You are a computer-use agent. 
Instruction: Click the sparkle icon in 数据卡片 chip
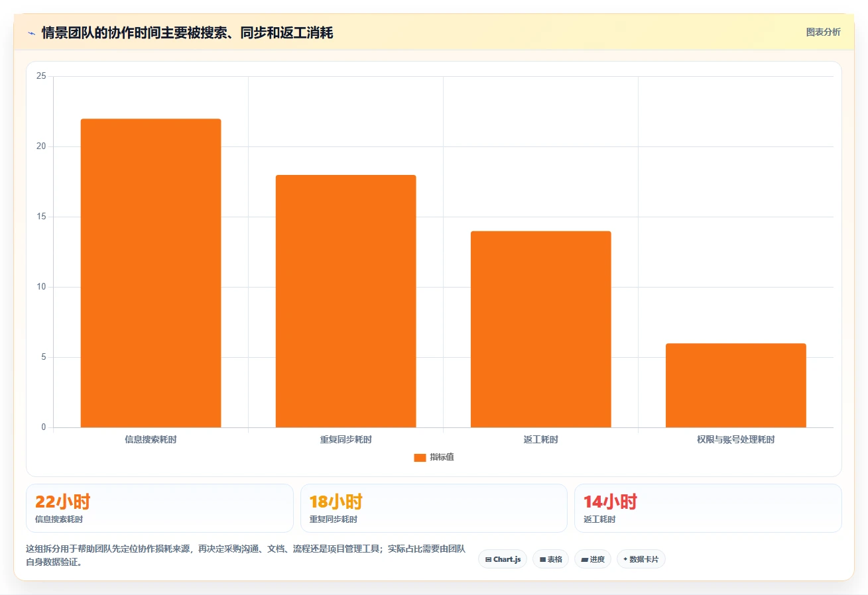pos(625,559)
